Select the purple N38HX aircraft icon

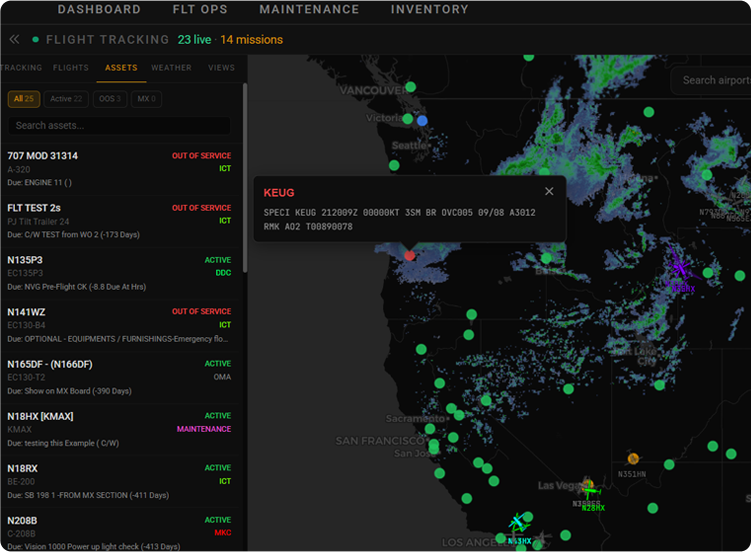679,267
